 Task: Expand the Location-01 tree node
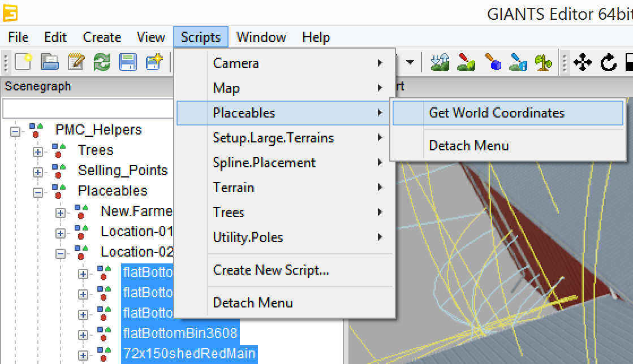61,233
